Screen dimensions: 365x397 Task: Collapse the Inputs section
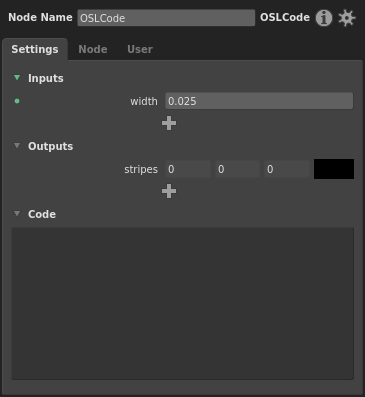(x=17, y=78)
